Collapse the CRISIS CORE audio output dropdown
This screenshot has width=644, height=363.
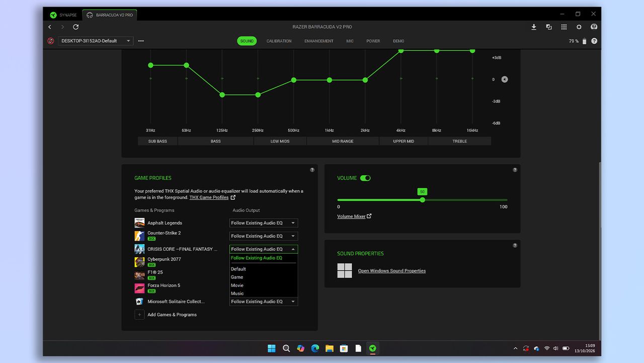(x=264, y=249)
